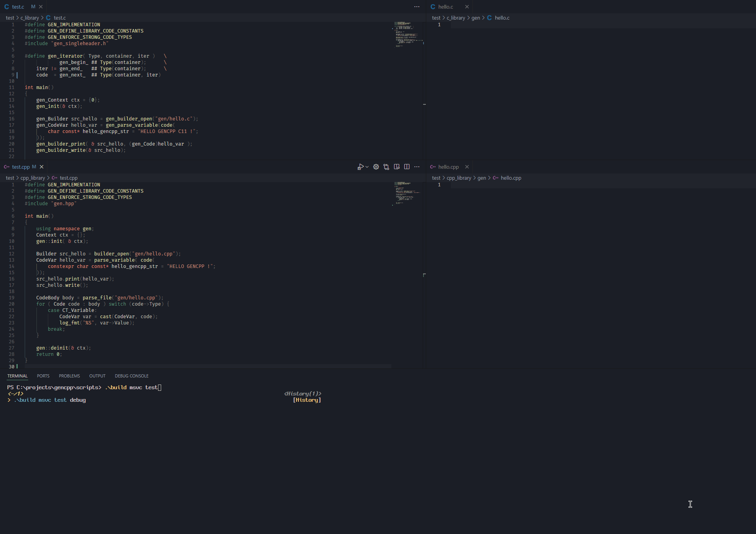Open the DEBUG CONSOLE tab

[x=131, y=376]
